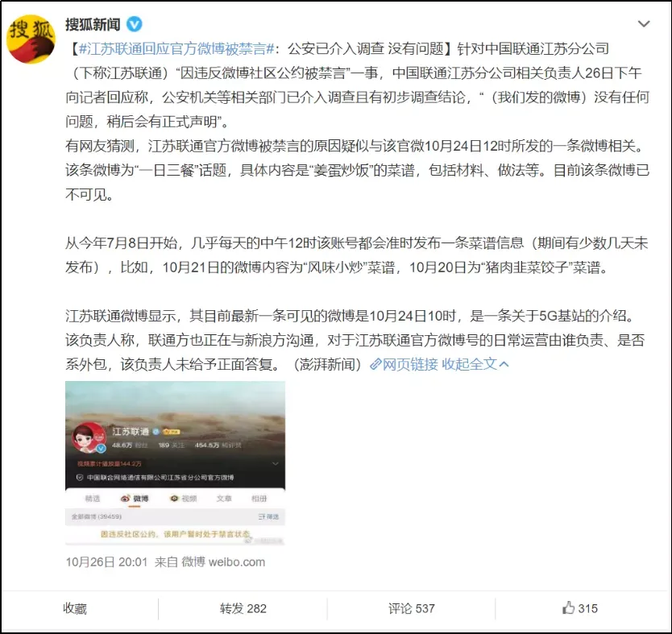This screenshot has width=672, height=634.
Task: Open the 评论 537 comments
Action: point(412,608)
